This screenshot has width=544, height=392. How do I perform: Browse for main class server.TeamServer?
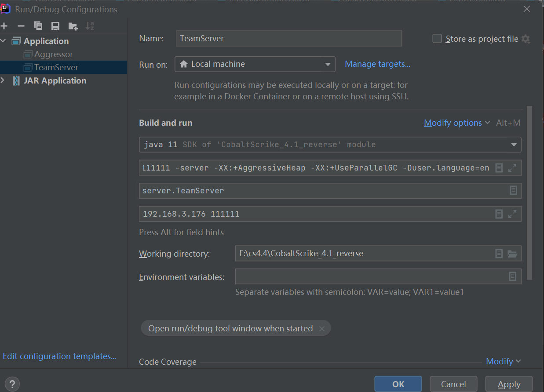(513, 190)
